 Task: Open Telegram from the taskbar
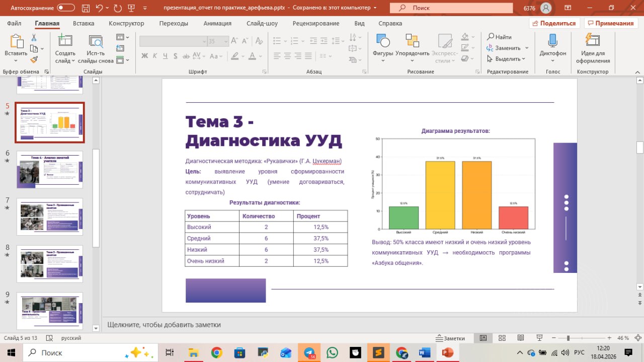(308, 352)
